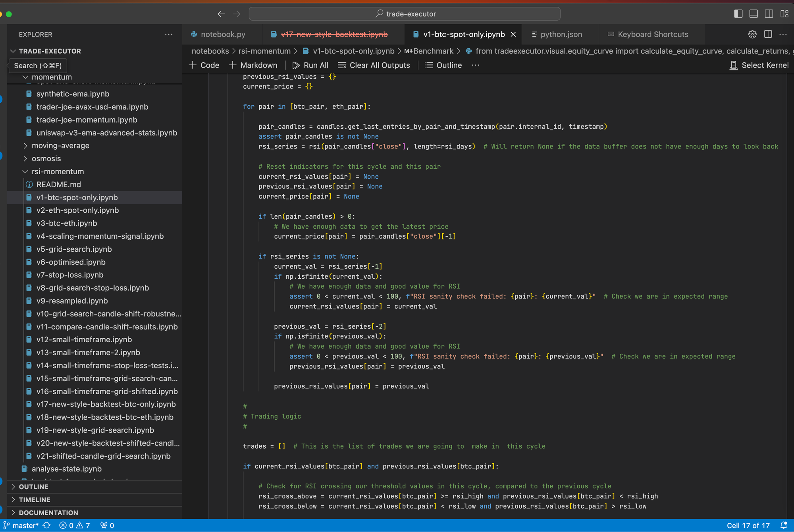This screenshot has height=532, width=794.
Task: Toggle secondary side bar layout icon
Action: 769,14
